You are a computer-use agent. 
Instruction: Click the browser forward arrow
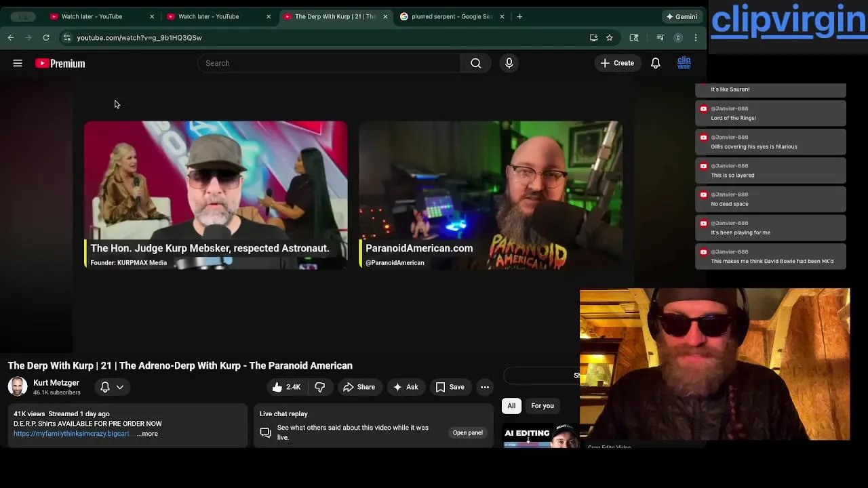pos(28,38)
